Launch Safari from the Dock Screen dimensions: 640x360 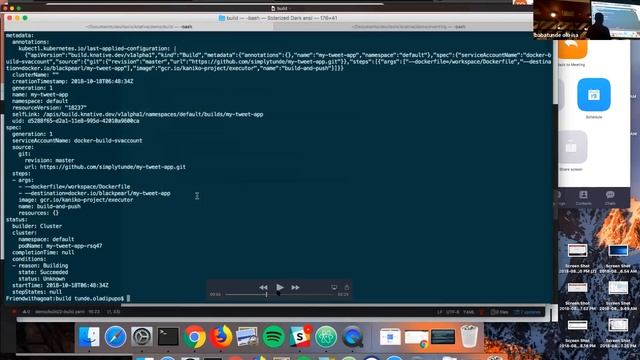tap(116, 337)
